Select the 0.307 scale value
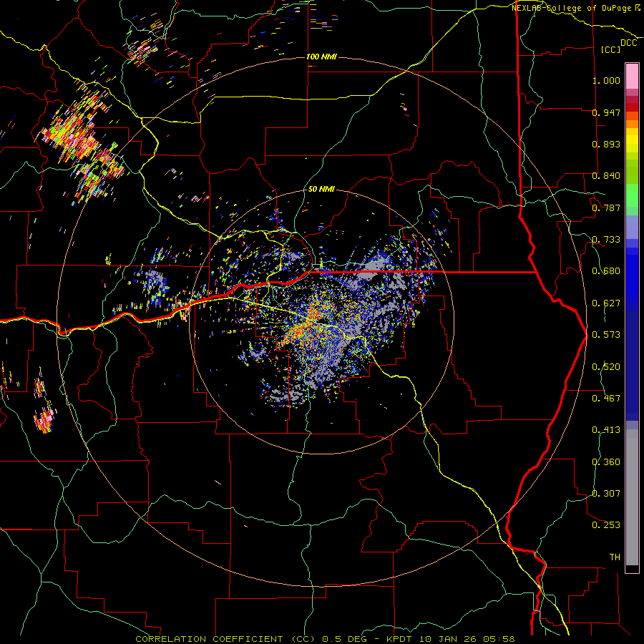The width and height of the screenshot is (644, 644). coord(606,494)
